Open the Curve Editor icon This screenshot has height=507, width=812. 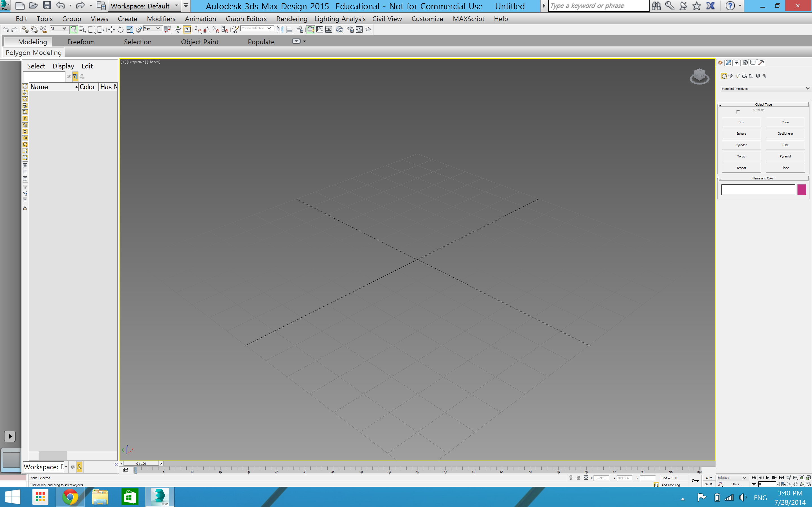(320, 30)
